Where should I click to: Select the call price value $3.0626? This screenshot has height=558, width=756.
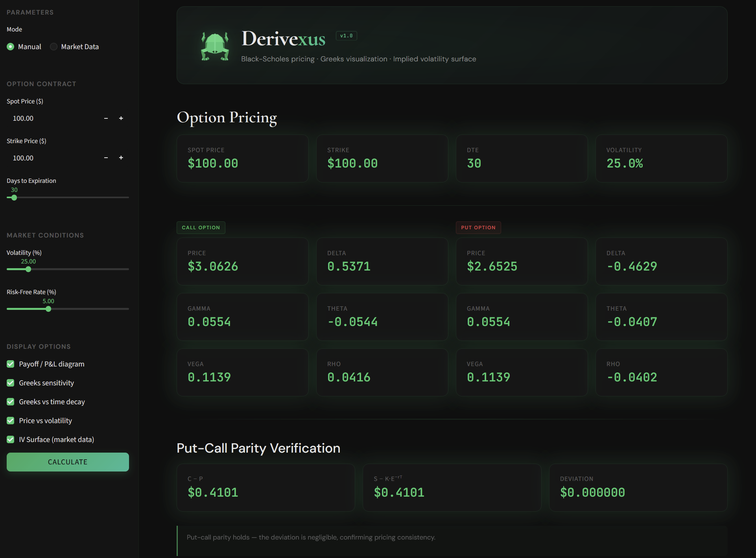click(x=213, y=266)
